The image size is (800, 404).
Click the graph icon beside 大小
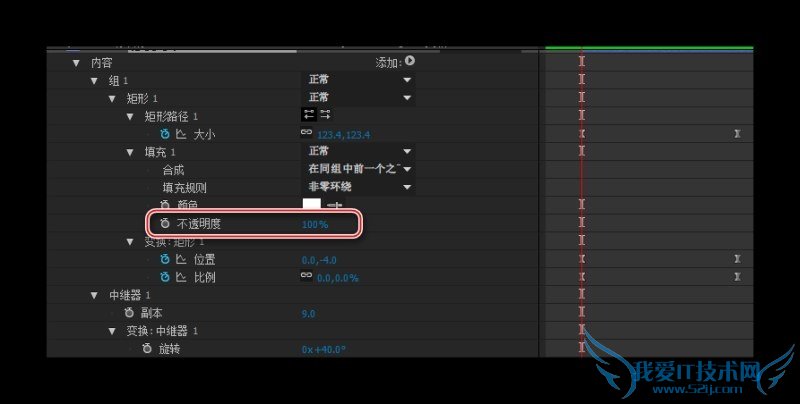181,134
